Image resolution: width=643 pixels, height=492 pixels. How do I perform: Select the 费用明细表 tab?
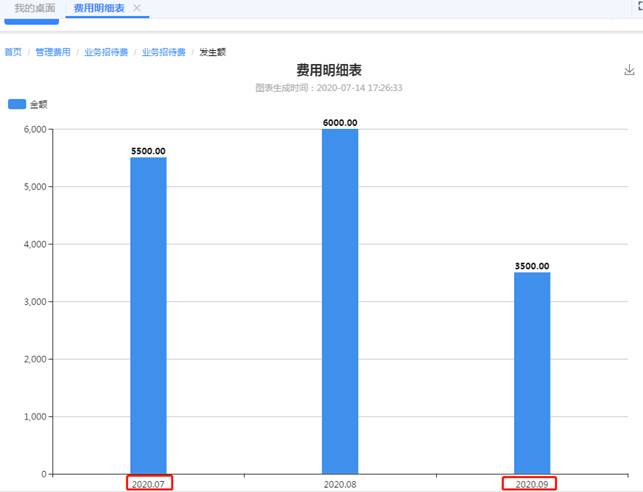99,8
